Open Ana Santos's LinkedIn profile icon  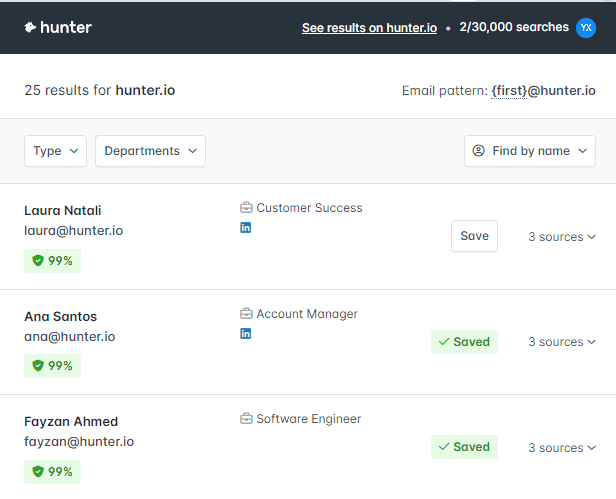point(246,334)
